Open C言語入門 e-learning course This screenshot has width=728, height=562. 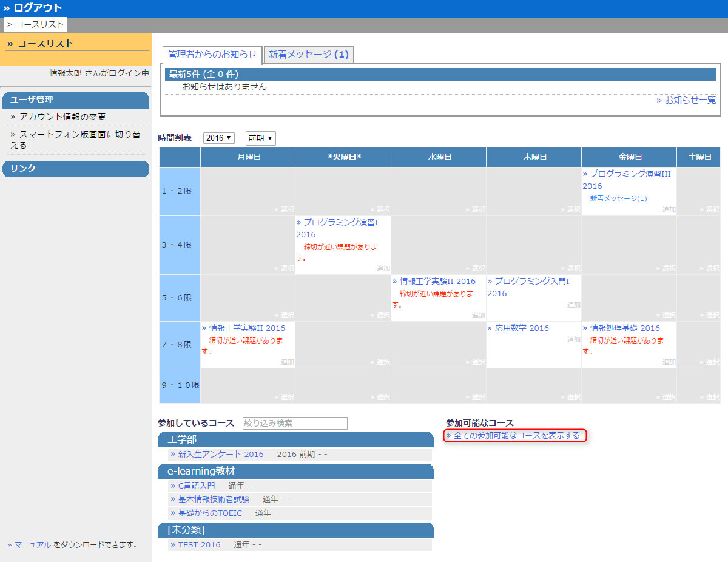pyautogui.click(x=196, y=486)
